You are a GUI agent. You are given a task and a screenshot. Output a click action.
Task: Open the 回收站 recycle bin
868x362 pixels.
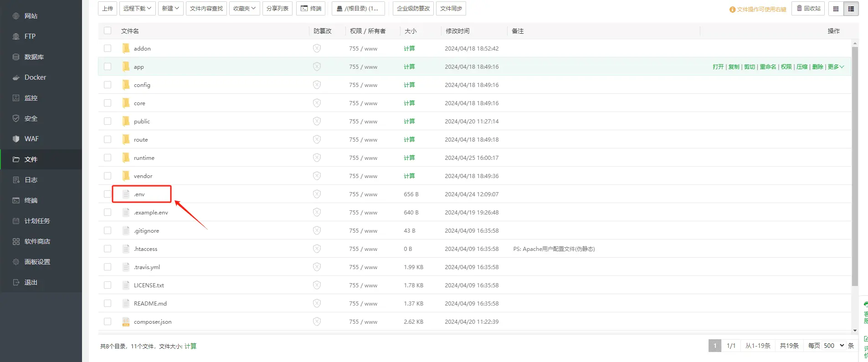coord(808,9)
